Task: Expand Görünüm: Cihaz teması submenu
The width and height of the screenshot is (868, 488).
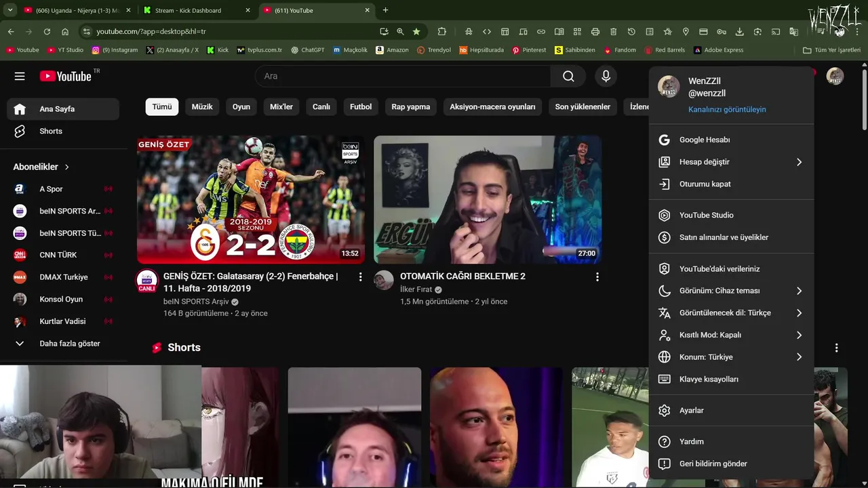Action: coord(731,291)
